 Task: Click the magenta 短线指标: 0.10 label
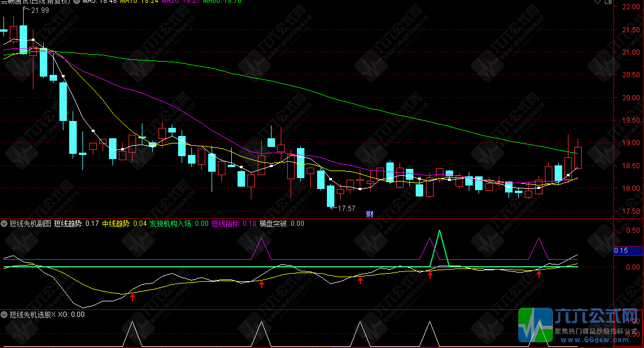point(234,224)
